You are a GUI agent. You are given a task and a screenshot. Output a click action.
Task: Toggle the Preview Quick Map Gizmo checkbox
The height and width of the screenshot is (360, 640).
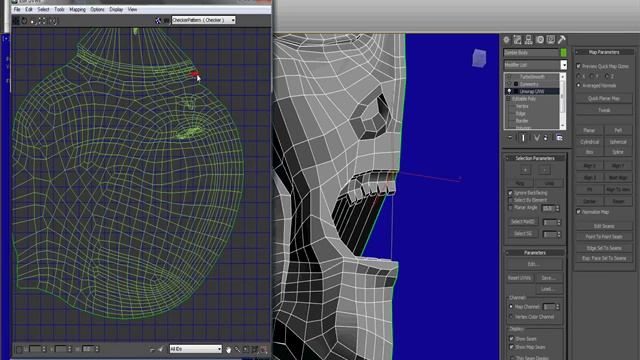pyautogui.click(x=578, y=66)
